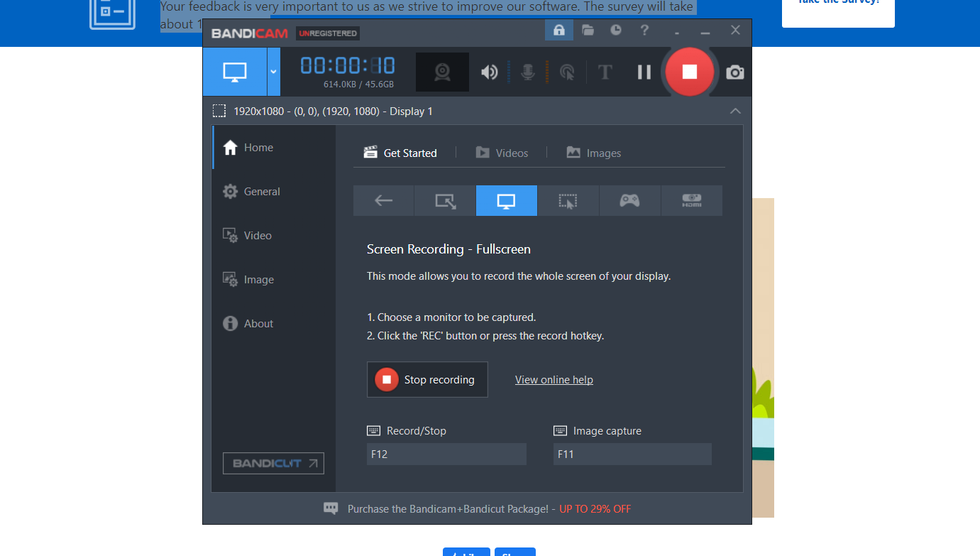The width and height of the screenshot is (980, 556).
Task: Open the help question mark icon
Action: coord(644,30)
